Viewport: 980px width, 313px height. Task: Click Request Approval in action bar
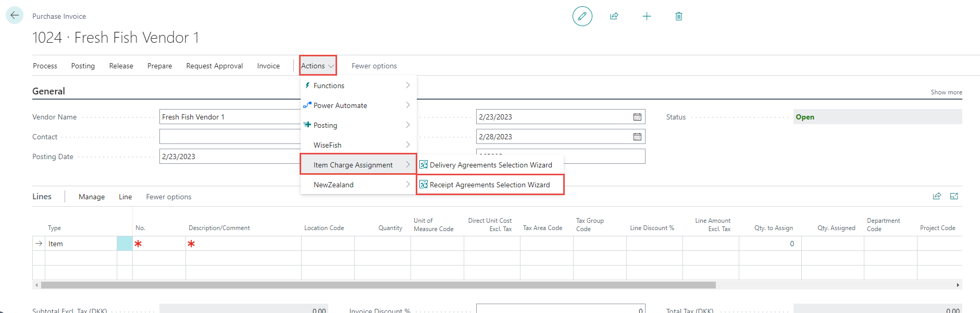(214, 66)
